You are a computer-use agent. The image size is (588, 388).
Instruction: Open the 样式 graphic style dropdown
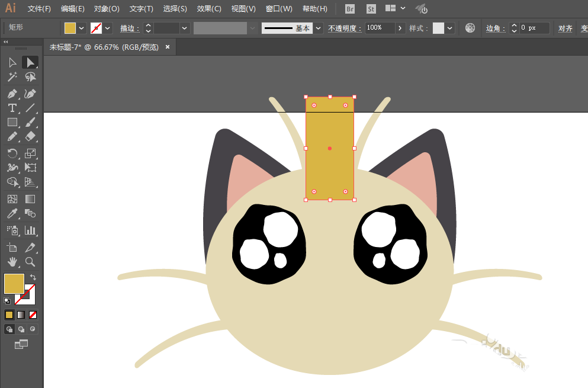[449, 28]
